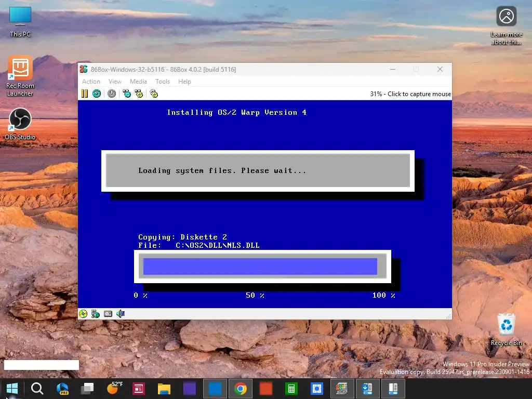The width and height of the screenshot is (532, 399).
Task: Click the 86Box title bar app icon
Action: (84, 69)
